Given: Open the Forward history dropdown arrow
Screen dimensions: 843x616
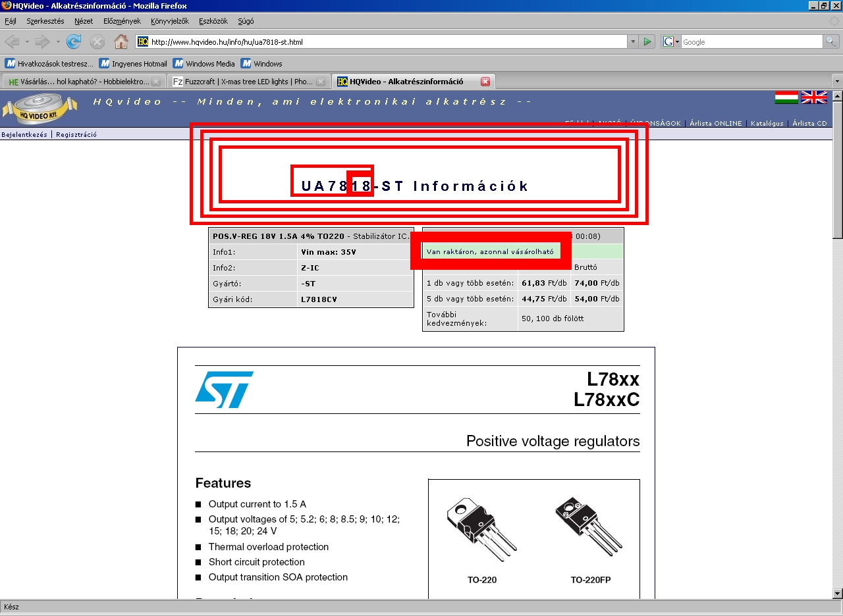Looking at the screenshot, I should click(58, 41).
